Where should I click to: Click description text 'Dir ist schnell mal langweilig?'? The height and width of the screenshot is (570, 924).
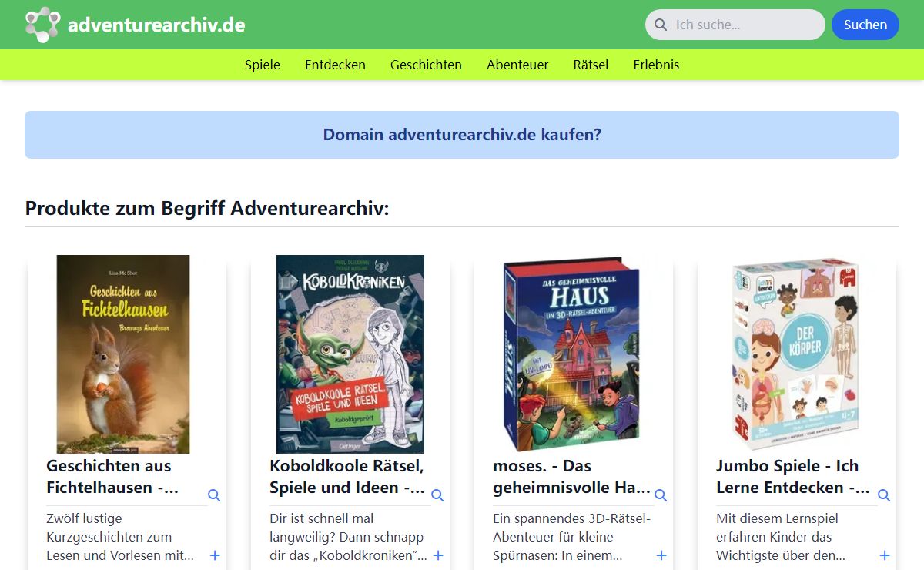click(x=347, y=537)
